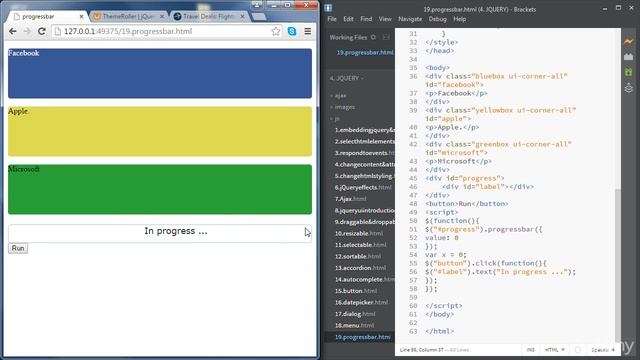Click the blue Facebook box
This screenshot has height=360, width=640.
[x=160, y=73]
